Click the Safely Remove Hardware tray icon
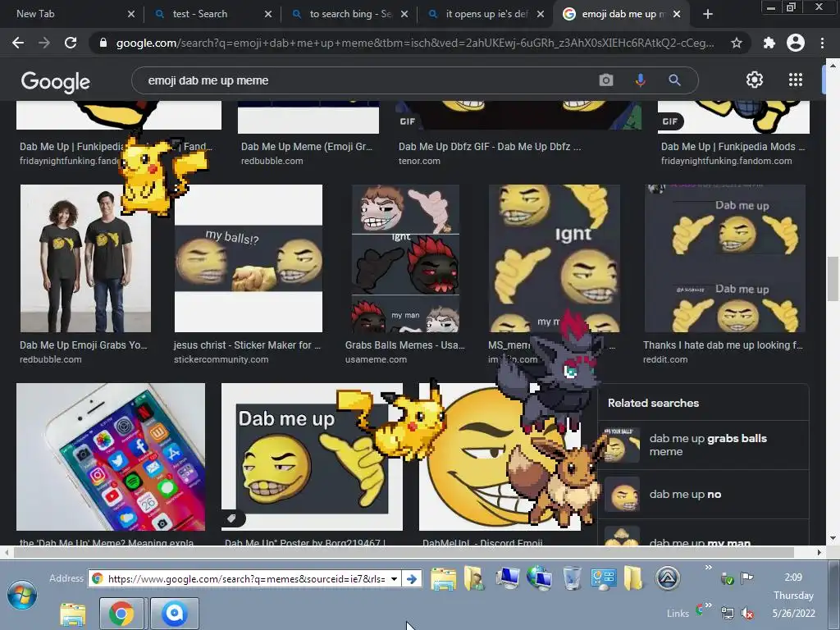The image size is (840, 630). pyautogui.click(x=727, y=578)
